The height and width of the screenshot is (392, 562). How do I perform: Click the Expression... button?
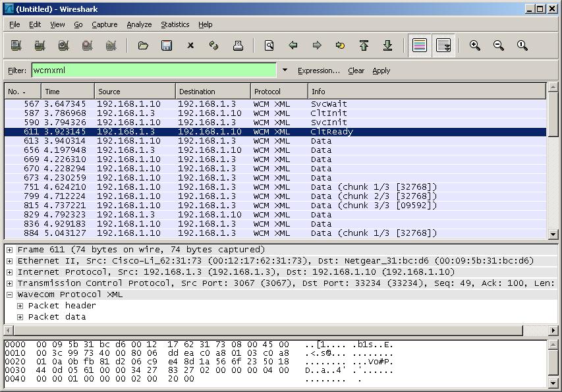click(x=319, y=70)
